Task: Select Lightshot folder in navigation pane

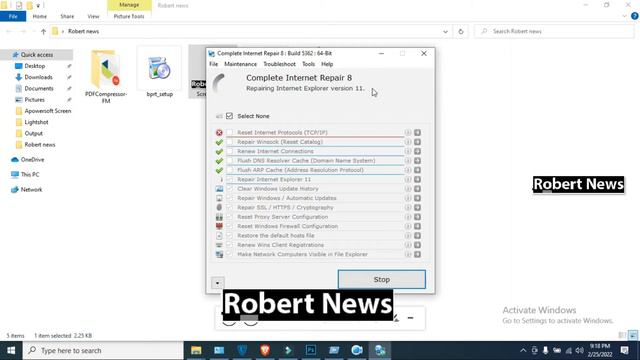Action: pos(36,122)
